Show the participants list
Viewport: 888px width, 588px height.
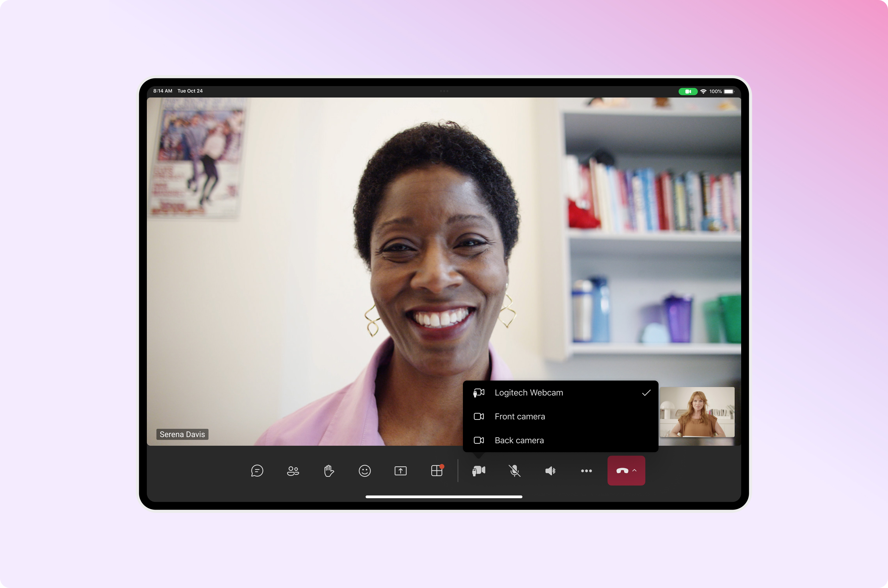click(x=293, y=471)
